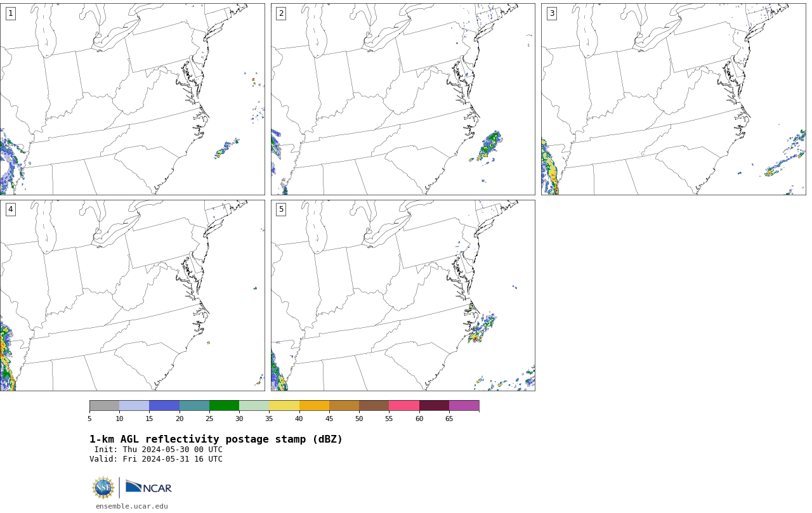This screenshot has width=812, height=513.
Task: Select the dark green 25-30 dBZ swatch
Action: (224, 406)
